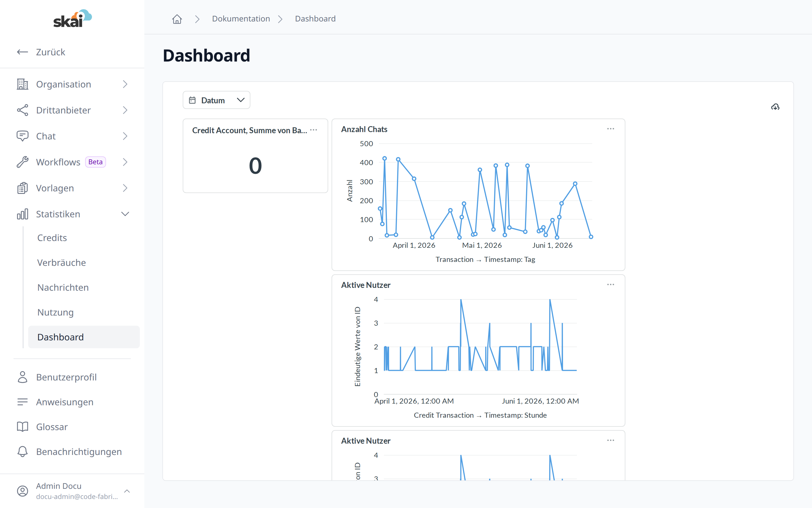Screen dimensions: 812x508
Task: Expand the Drittanbieter menu chevron
Action: tap(125, 110)
